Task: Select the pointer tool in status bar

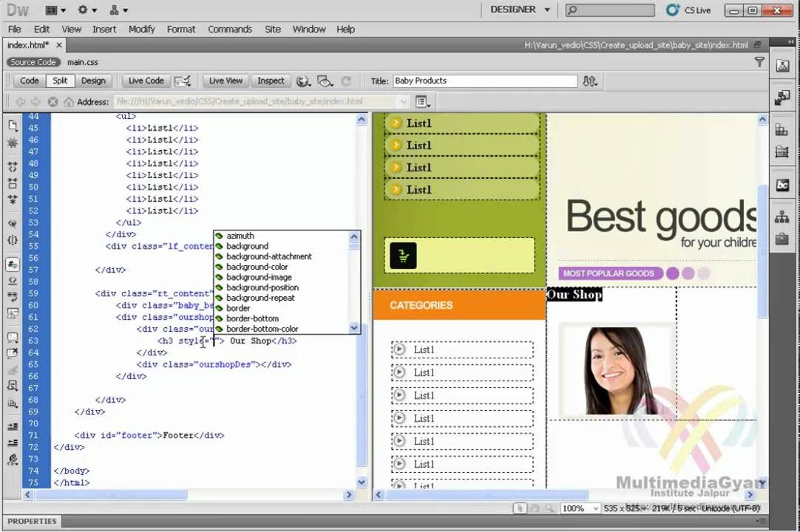Action: point(519,508)
